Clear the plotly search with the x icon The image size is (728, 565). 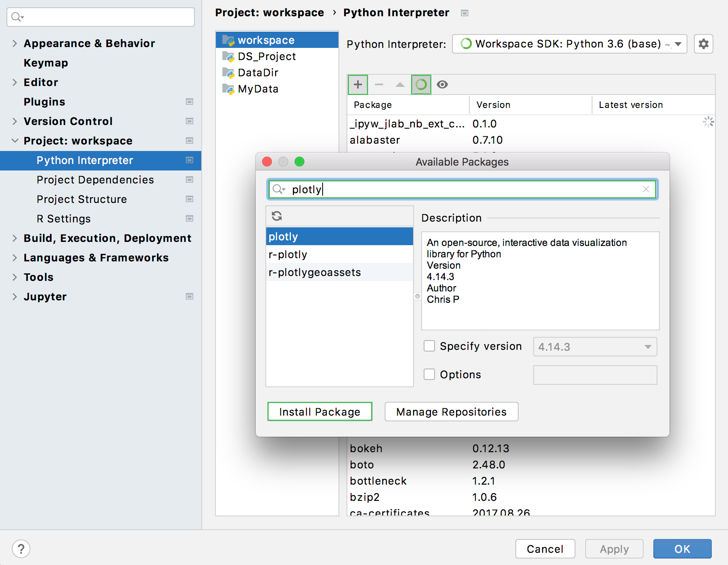tap(646, 189)
